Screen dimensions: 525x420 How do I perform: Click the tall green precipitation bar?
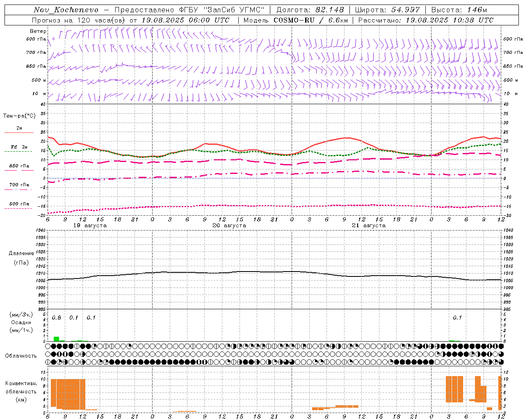click(x=56, y=339)
